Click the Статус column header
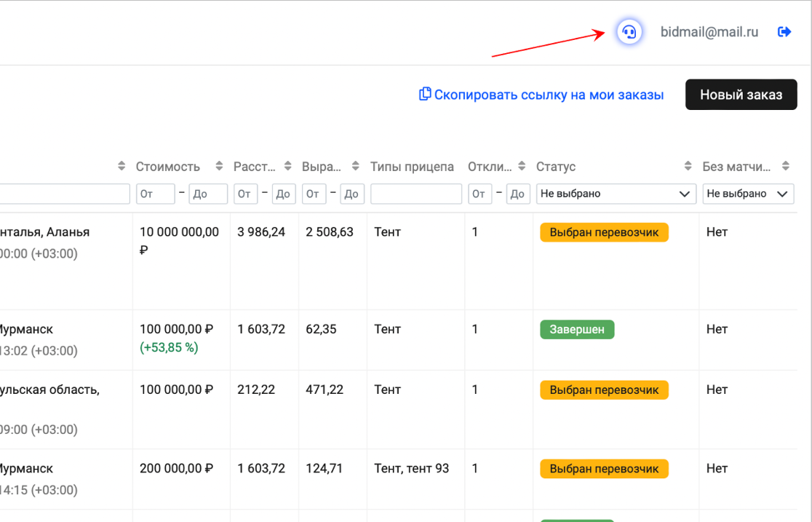 tap(556, 167)
